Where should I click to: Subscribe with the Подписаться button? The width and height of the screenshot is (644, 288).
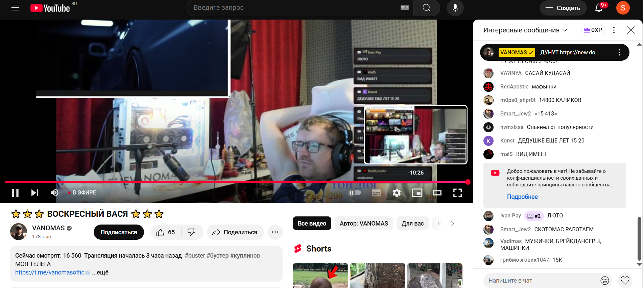coord(119,232)
